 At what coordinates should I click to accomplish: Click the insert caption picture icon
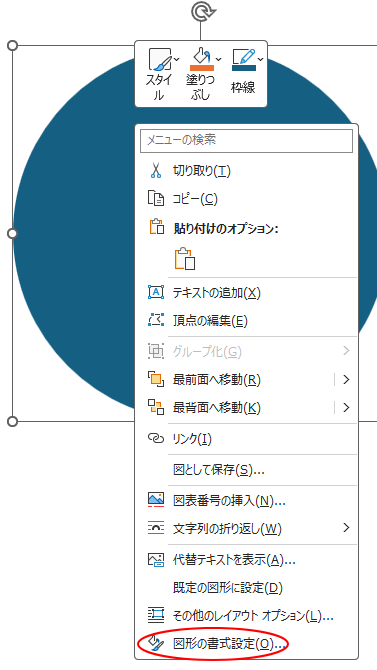(x=156, y=500)
